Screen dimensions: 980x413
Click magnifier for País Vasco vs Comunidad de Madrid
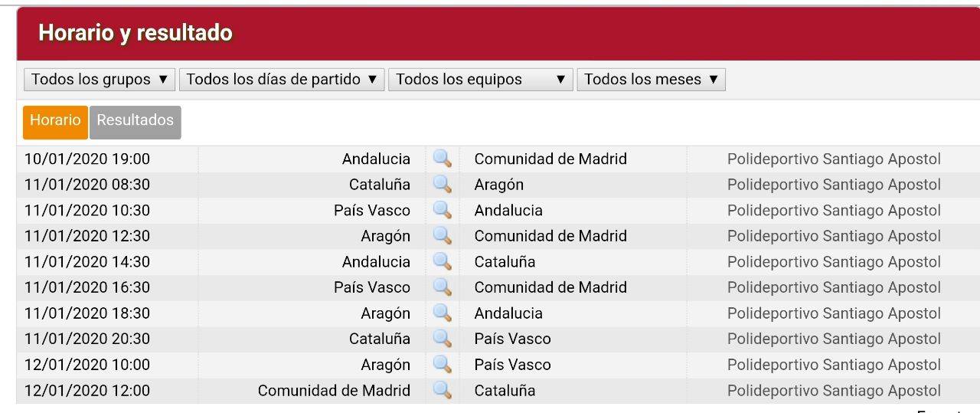click(x=442, y=287)
